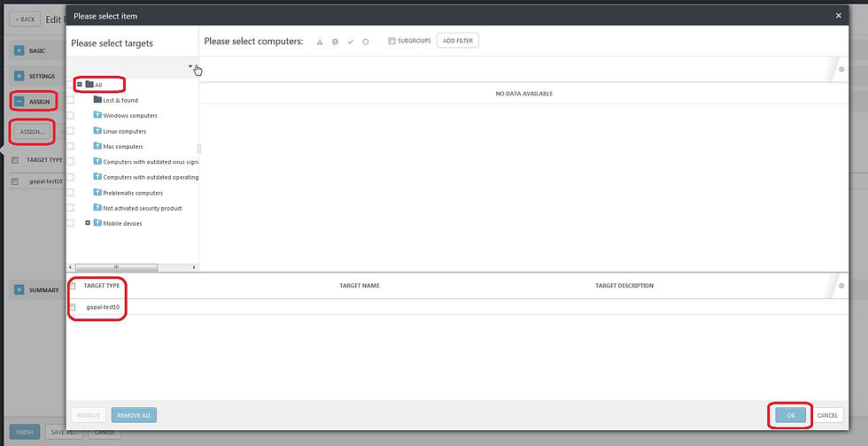Screen dimensions: 868x446
Task: Open dropdown arrow above the targets tree
Action: (190, 66)
